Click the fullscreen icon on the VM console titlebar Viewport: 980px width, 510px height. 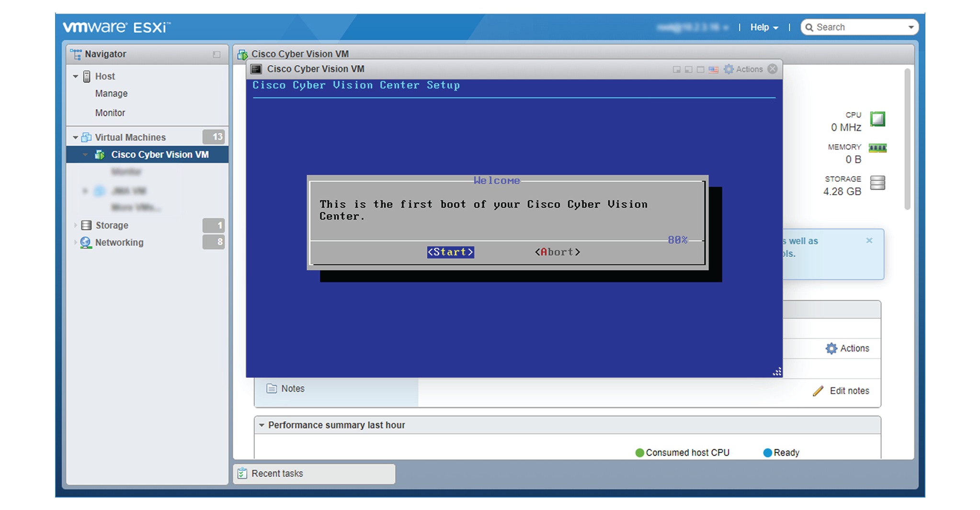click(x=700, y=69)
